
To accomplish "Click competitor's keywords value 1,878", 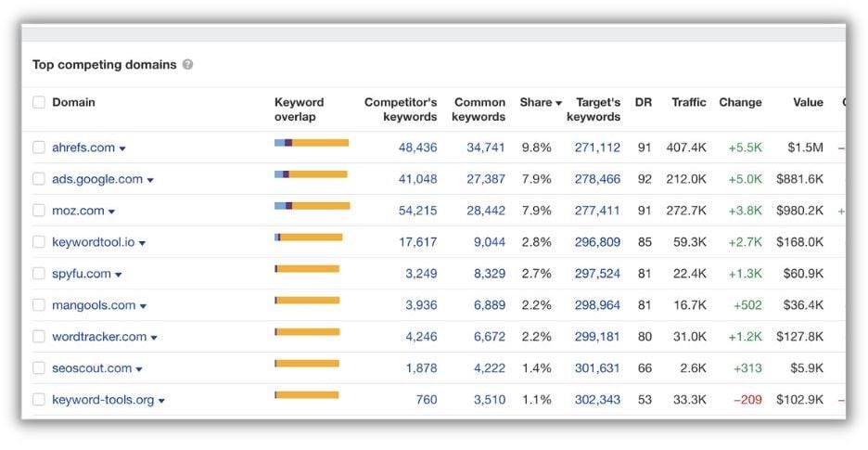I will pos(421,368).
